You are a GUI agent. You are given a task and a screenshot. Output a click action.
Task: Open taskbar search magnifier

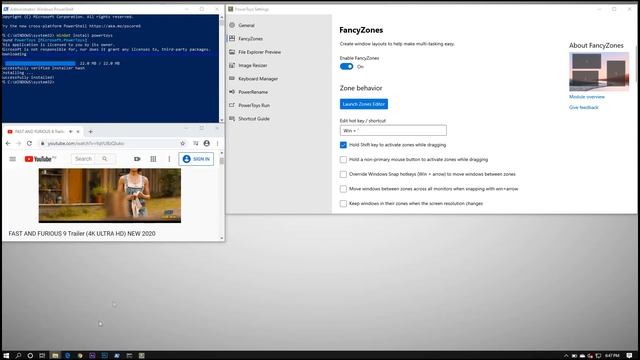18,356
